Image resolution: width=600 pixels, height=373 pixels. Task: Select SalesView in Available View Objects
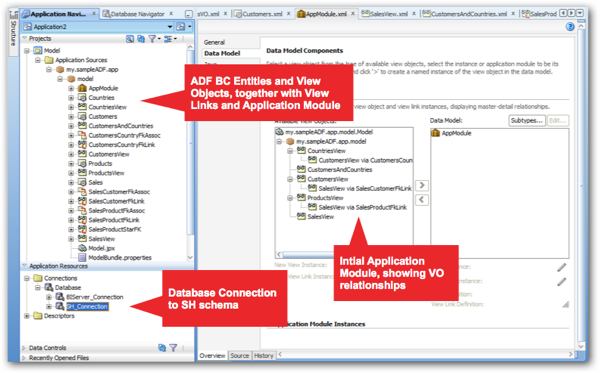[320, 217]
